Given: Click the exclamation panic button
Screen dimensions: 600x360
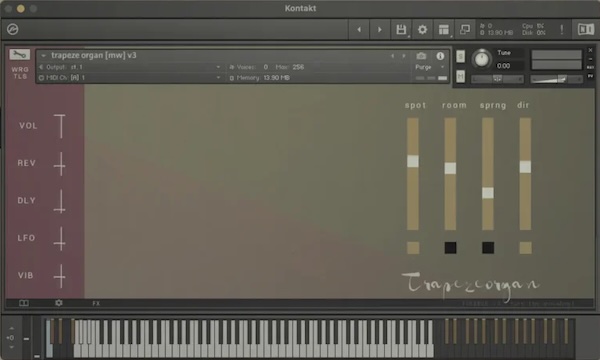Looking at the screenshot, I should tap(562, 29).
